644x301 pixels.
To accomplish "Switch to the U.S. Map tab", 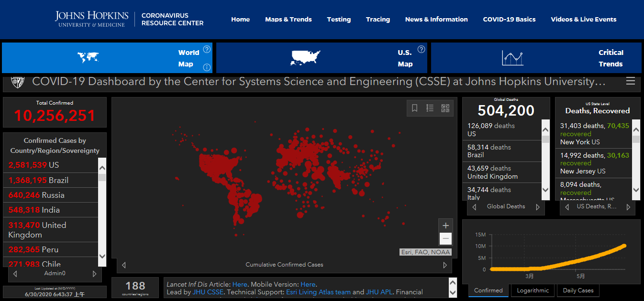I will click(322, 58).
